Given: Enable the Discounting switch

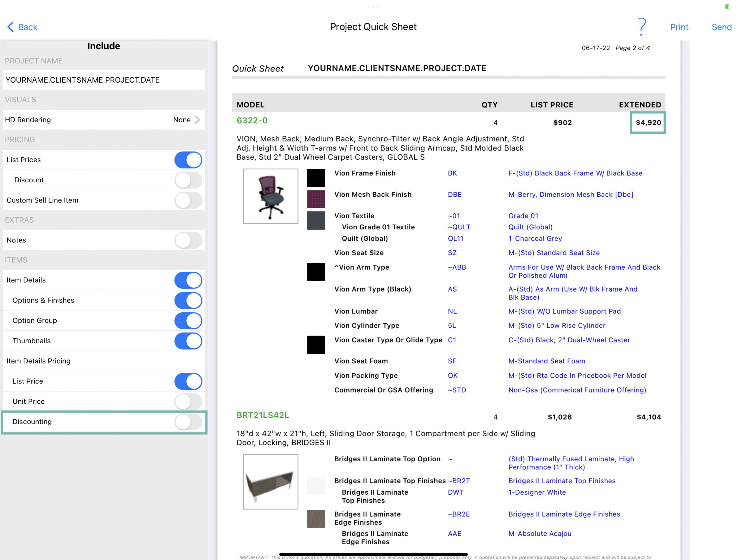Looking at the screenshot, I should [188, 422].
